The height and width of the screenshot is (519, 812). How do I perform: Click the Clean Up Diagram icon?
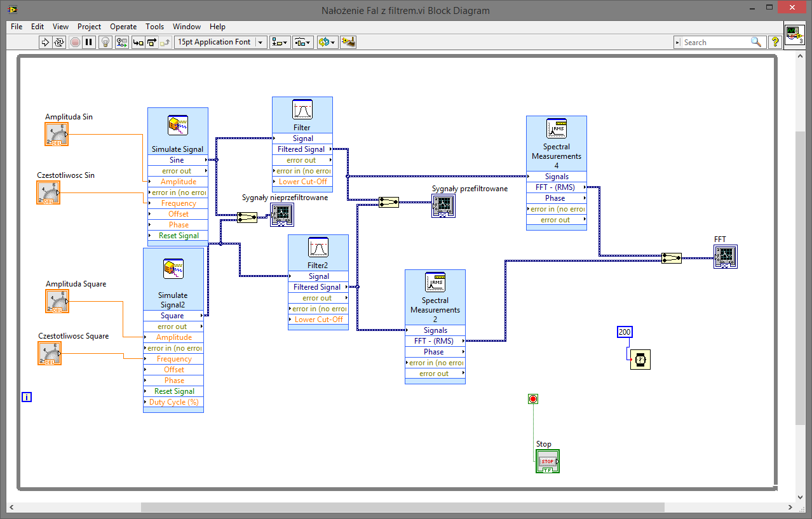pos(348,43)
